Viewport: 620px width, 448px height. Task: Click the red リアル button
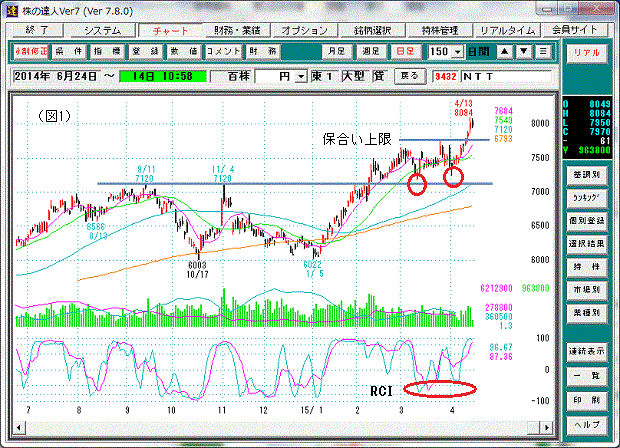[587, 53]
